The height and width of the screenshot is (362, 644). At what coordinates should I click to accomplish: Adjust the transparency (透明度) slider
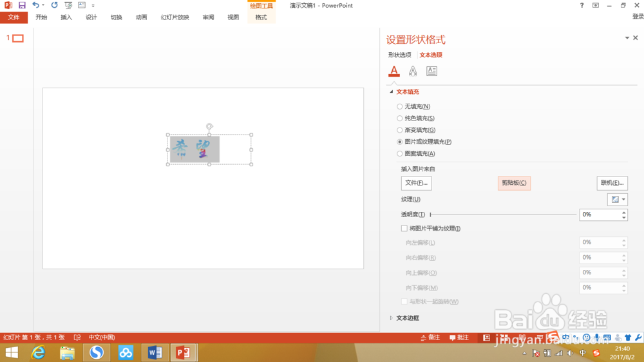[x=503, y=214]
